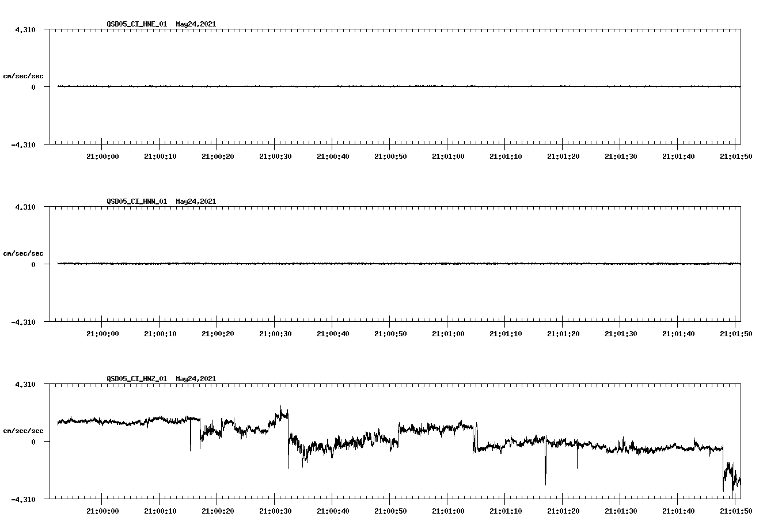Select the cm/sec/sec label on middle plot

pos(23,253)
